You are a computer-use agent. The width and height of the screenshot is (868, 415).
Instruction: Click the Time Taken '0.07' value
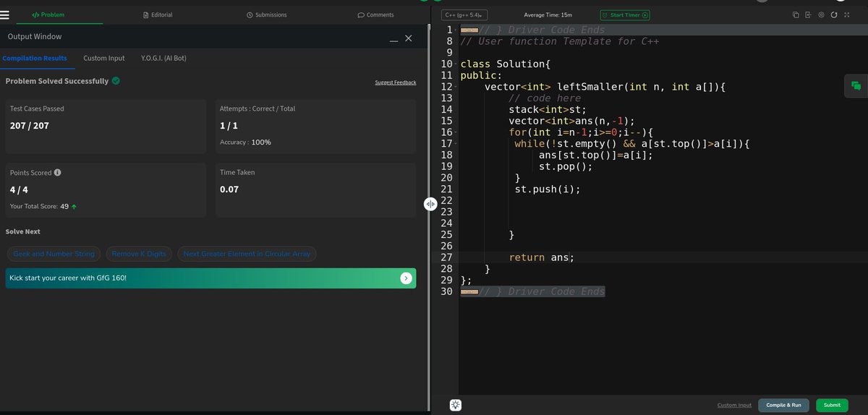pos(229,189)
